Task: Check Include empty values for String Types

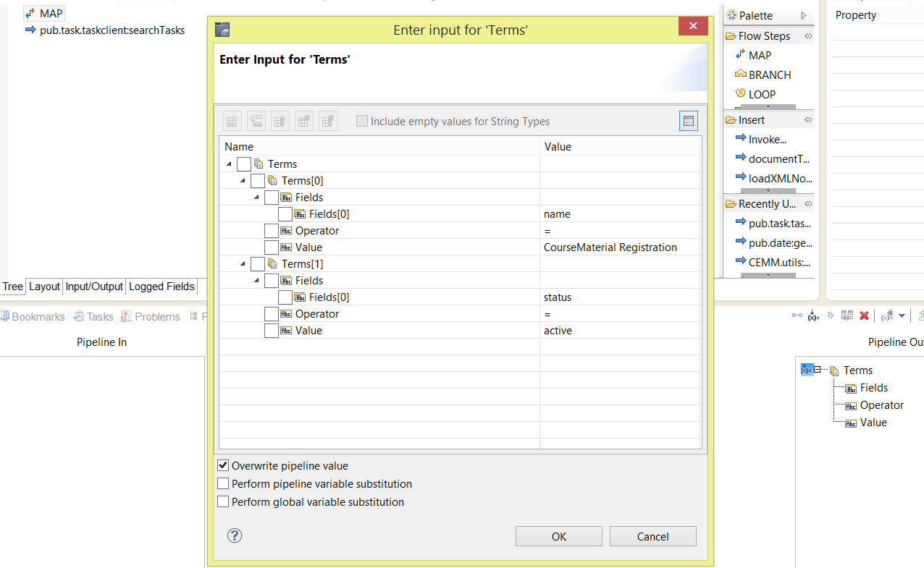Action: tap(362, 121)
